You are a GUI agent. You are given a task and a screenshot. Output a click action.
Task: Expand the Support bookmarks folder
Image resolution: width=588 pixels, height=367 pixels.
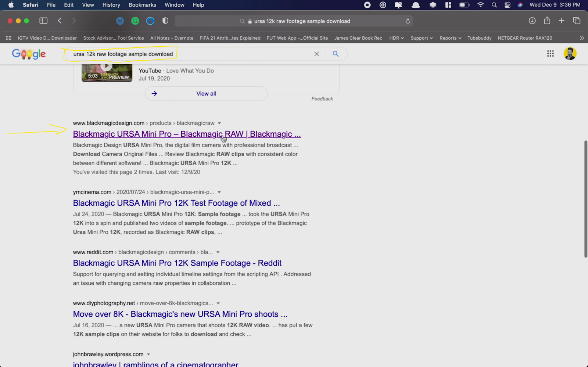coord(422,38)
